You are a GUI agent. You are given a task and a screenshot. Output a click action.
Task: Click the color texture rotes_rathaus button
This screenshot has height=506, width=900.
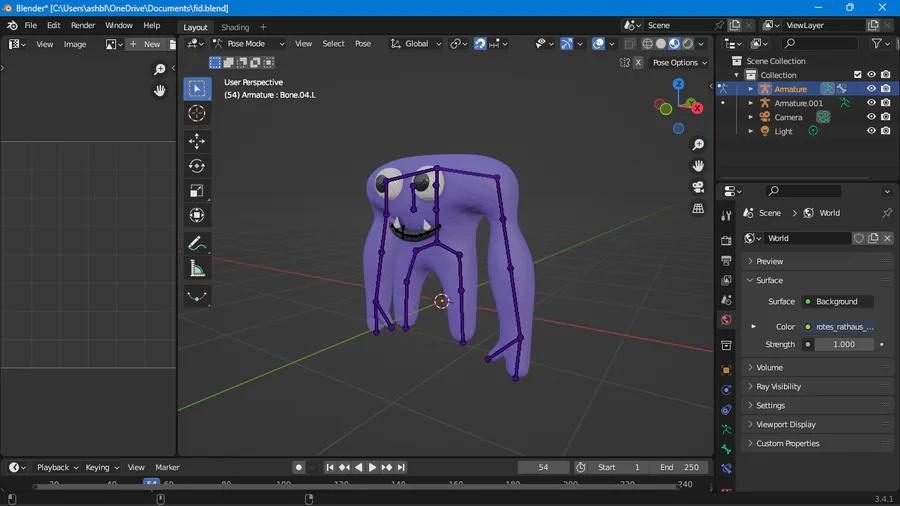[838, 327]
